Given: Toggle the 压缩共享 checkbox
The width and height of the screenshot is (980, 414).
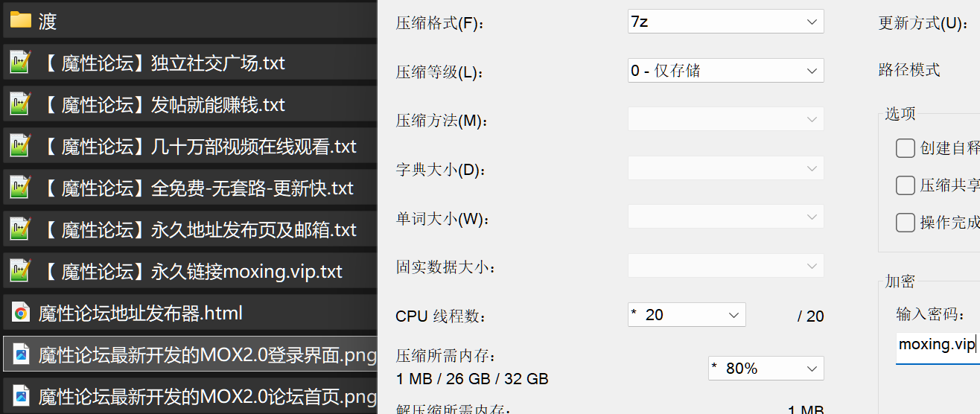Looking at the screenshot, I should click(906, 185).
